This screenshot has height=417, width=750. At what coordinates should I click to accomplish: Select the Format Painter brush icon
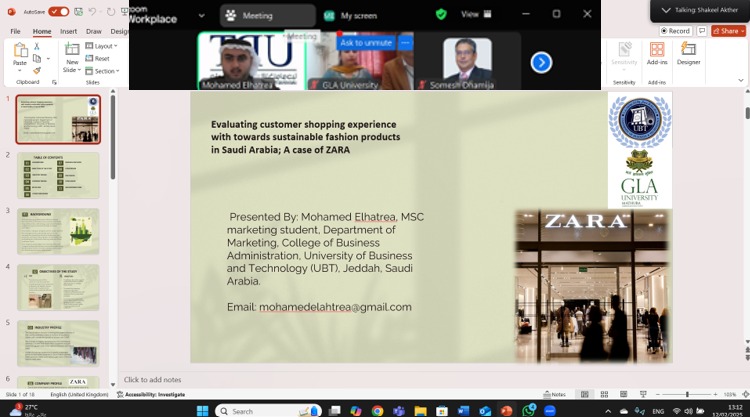pos(37,70)
